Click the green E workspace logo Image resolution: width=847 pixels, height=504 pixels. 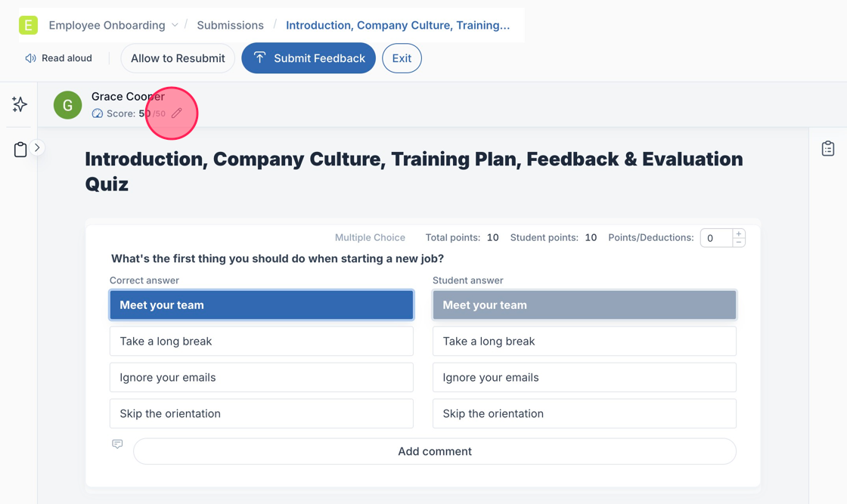pyautogui.click(x=28, y=25)
